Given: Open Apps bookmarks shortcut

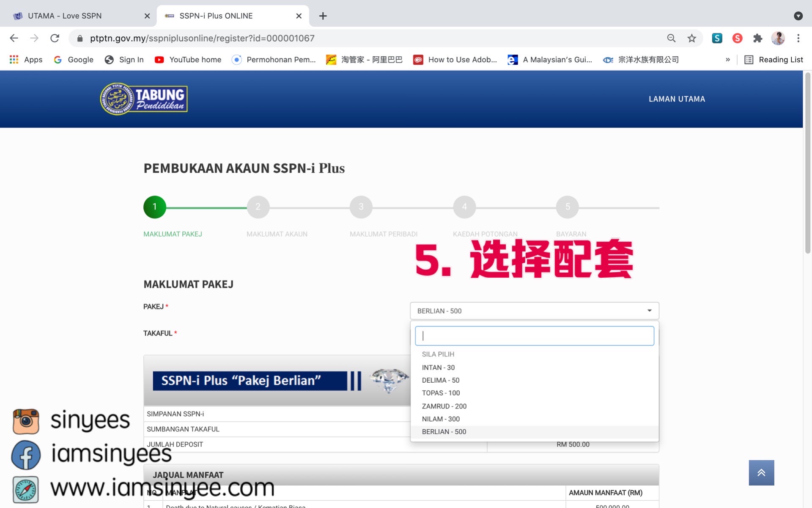Looking at the screenshot, I should coord(26,60).
